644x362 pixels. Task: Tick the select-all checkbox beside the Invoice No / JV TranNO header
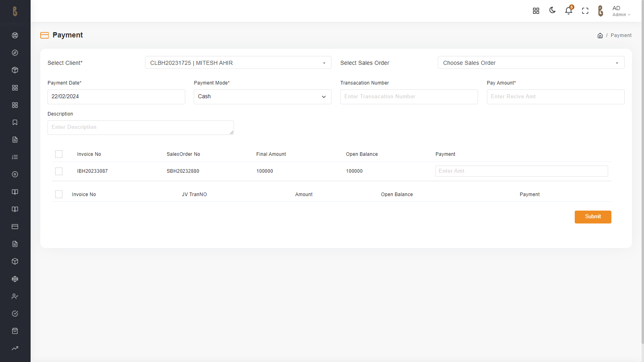(x=59, y=194)
